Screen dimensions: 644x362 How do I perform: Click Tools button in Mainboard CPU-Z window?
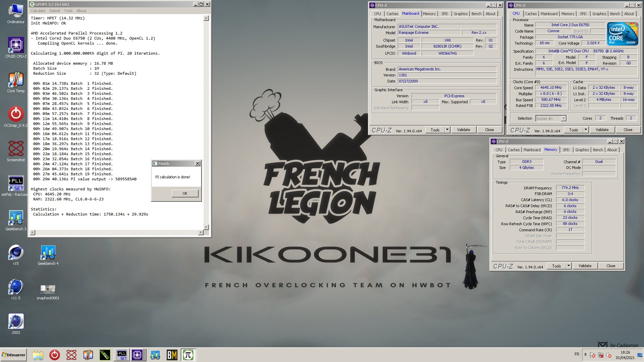[x=435, y=130]
